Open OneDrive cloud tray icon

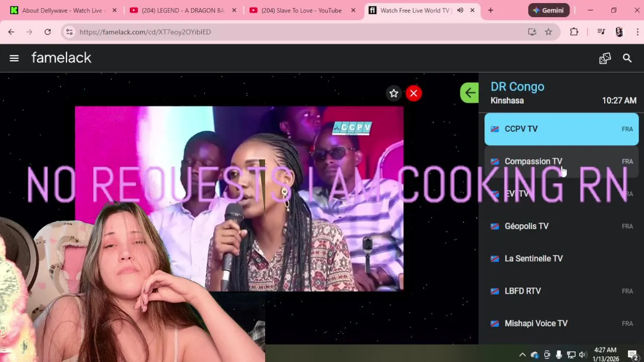[x=534, y=354]
